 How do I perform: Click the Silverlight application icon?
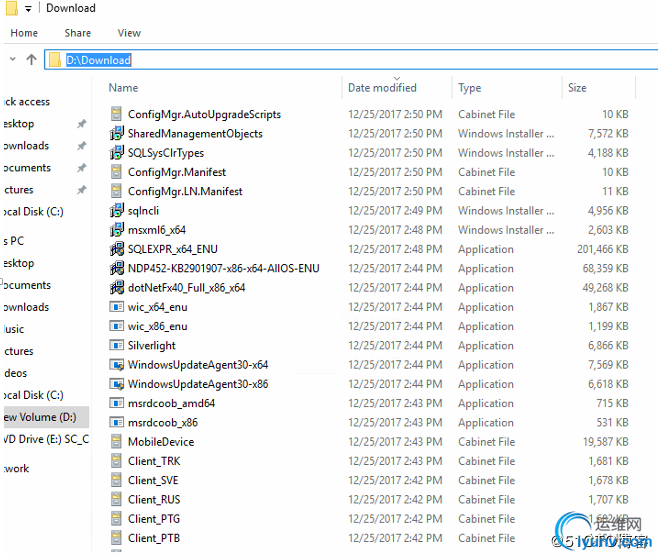point(116,345)
